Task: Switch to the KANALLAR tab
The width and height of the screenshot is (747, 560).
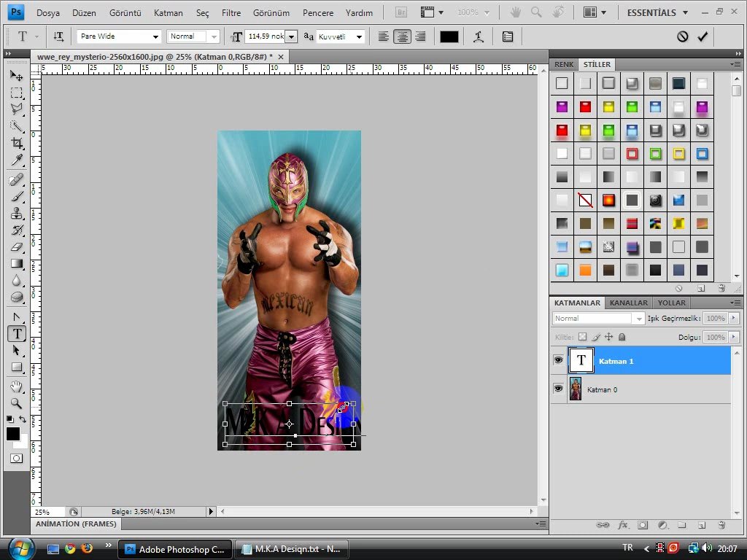Action: (628, 303)
